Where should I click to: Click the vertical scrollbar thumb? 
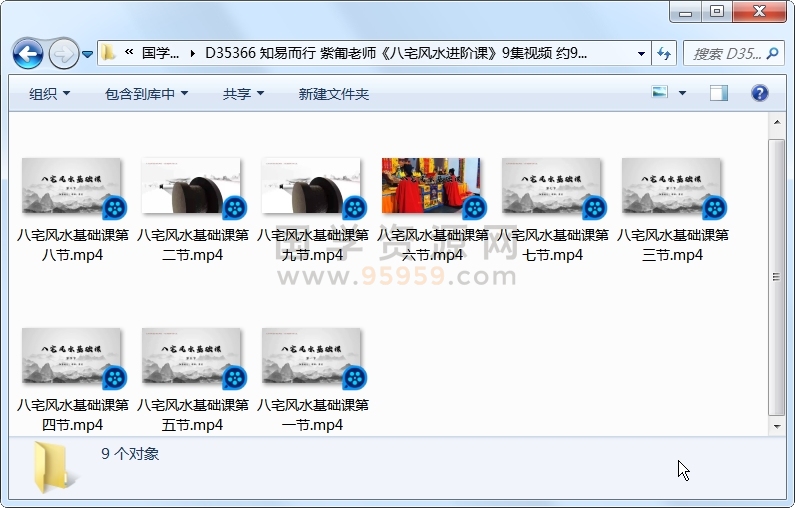pos(777,277)
